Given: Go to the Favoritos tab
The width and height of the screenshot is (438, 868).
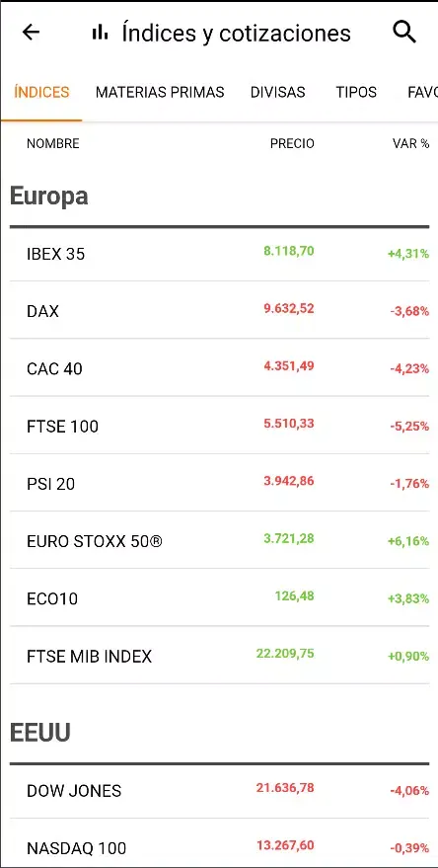Looking at the screenshot, I should [x=422, y=92].
